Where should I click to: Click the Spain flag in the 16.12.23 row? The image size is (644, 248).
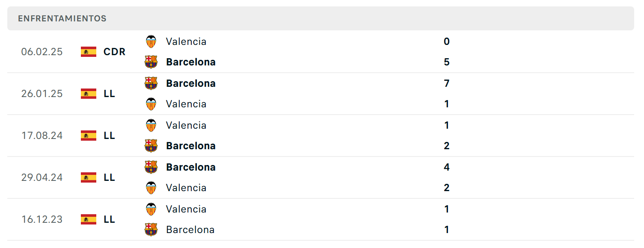click(89, 219)
